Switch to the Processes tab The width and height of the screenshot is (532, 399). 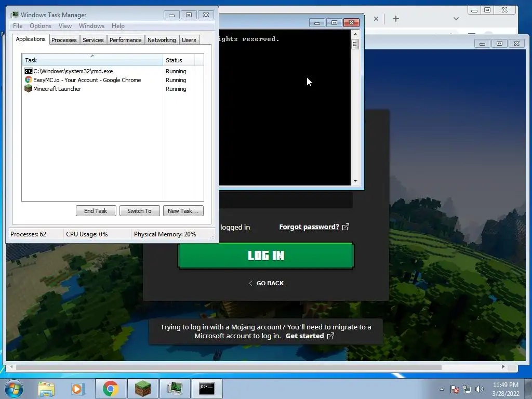(64, 40)
